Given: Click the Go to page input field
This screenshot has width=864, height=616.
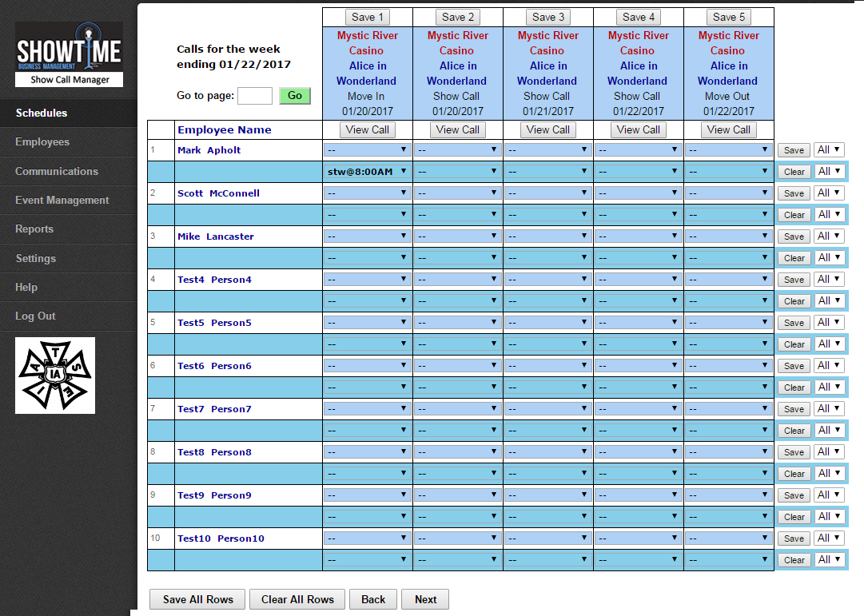Looking at the screenshot, I should [x=255, y=95].
